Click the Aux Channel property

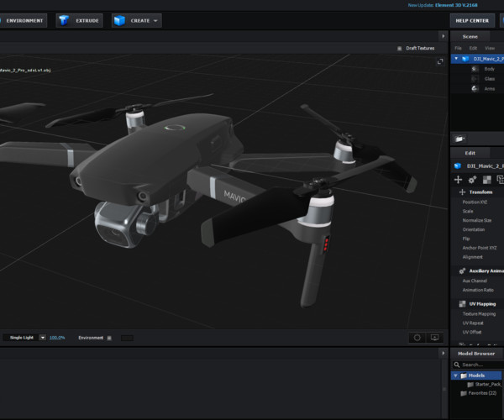(x=475, y=281)
